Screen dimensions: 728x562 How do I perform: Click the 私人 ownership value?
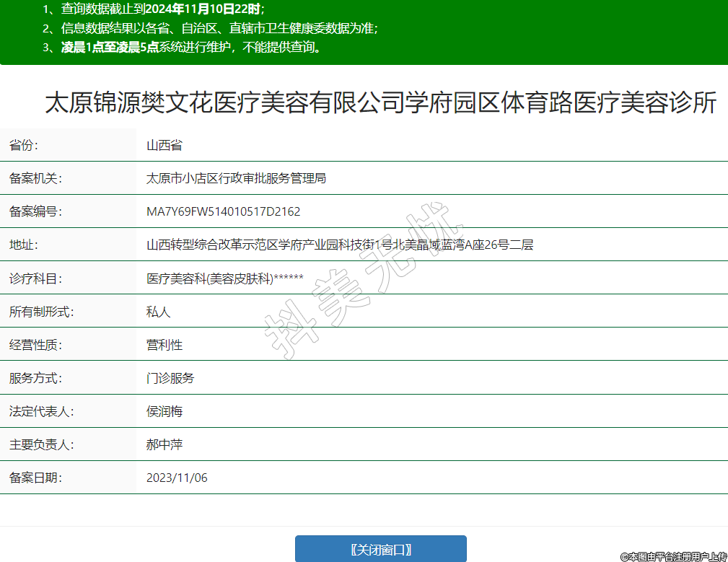coord(158,312)
